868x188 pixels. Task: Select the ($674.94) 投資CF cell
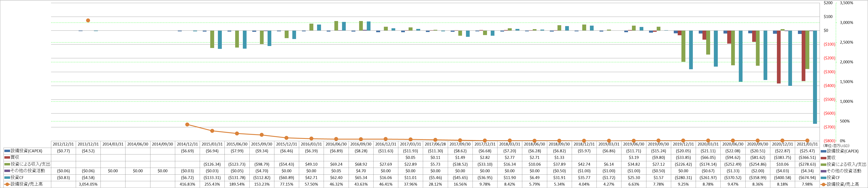[x=808, y=177]
